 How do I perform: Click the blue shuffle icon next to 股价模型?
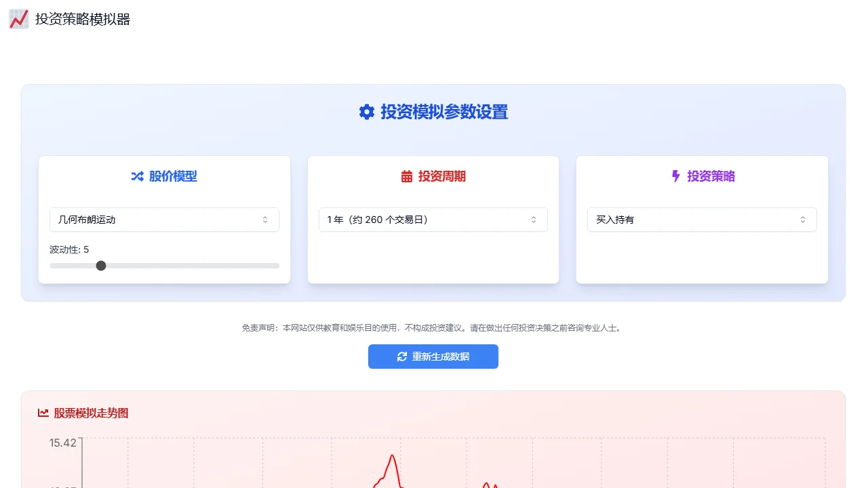point(136,176)
